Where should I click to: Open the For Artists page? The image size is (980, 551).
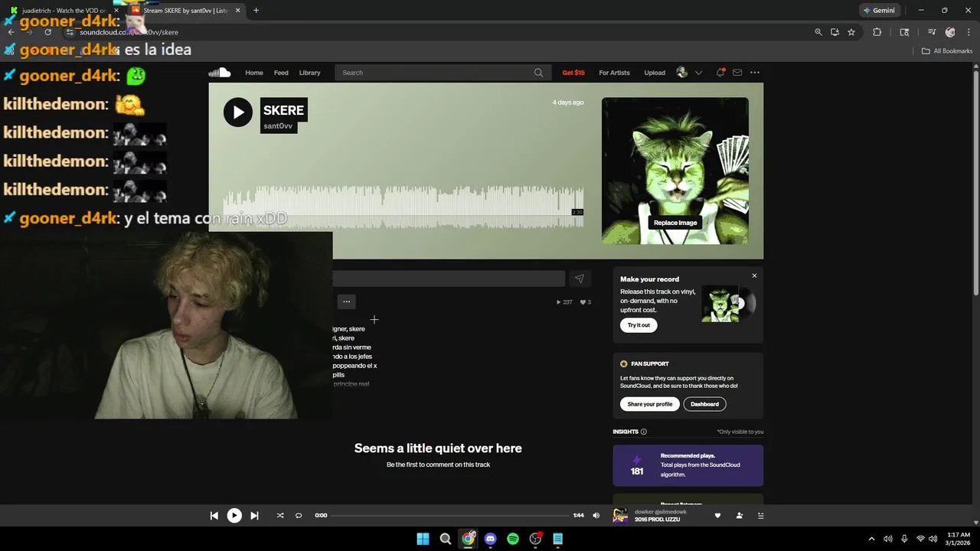[x=614, y=73]
